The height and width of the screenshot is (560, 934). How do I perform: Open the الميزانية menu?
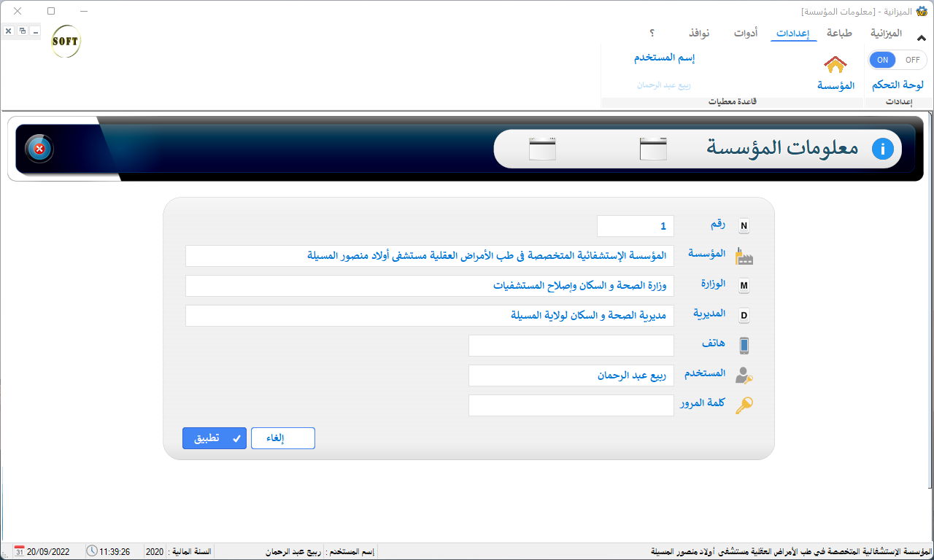(886, 34)
